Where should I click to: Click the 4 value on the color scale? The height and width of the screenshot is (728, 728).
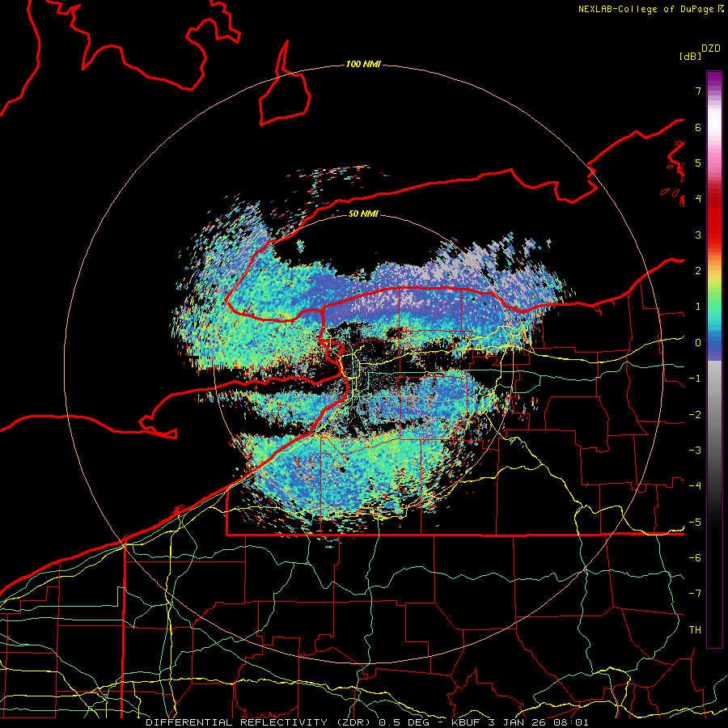point(698,199)
